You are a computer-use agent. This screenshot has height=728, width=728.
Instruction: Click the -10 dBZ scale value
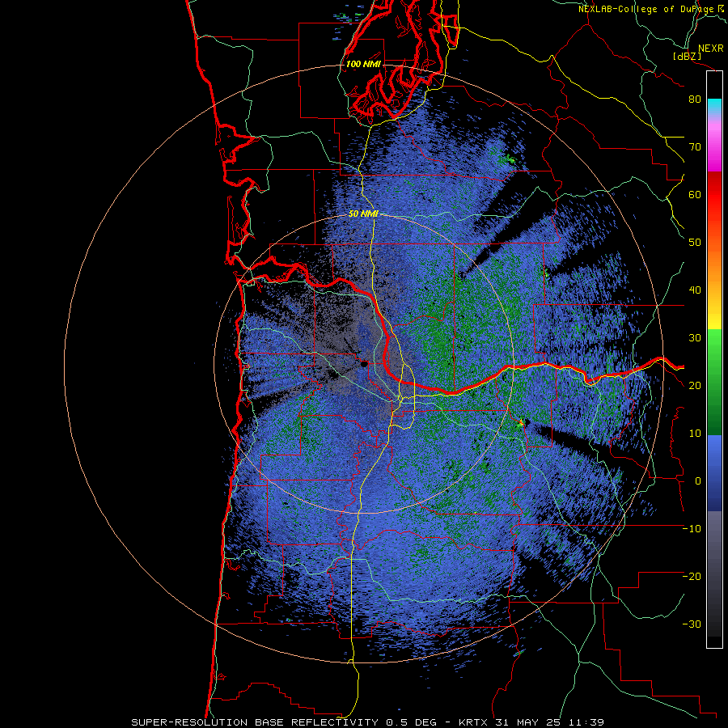(x=692, y=529)
